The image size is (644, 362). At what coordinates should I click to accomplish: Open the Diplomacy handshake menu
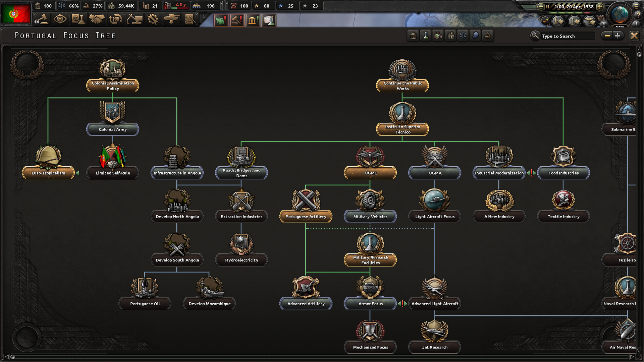[x=97, y=19]
